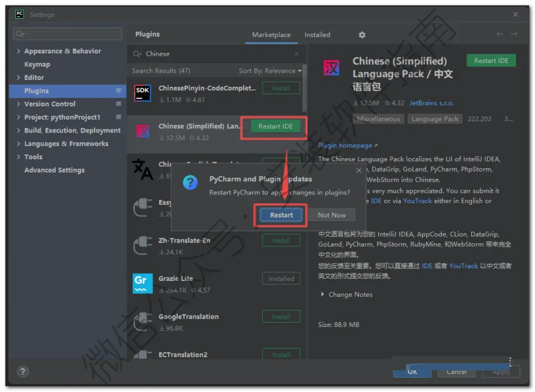Open YouTrack link in English description
Screen dimensions: 535x392
(417, 201)
